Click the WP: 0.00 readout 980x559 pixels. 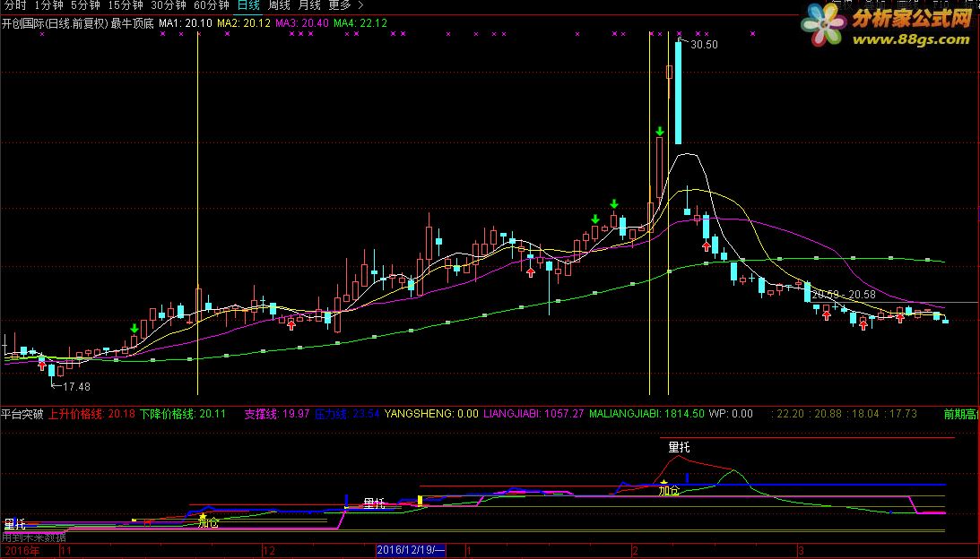pos(731,414)
